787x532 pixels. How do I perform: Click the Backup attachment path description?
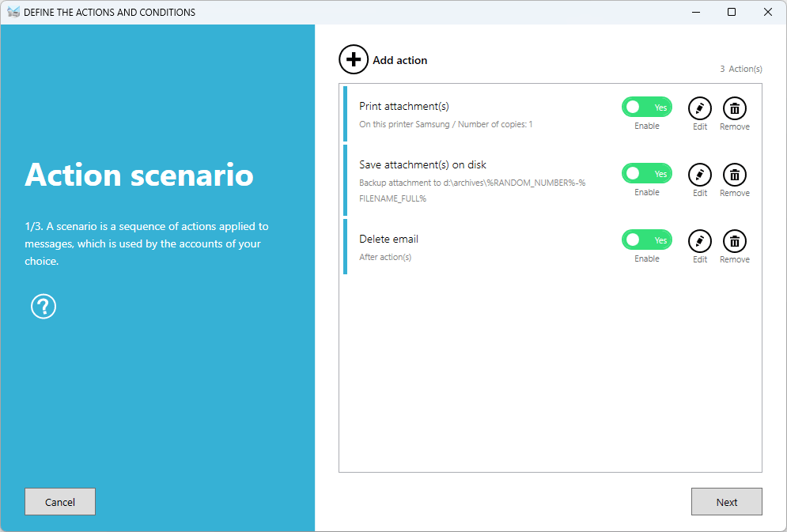point(472,191)
